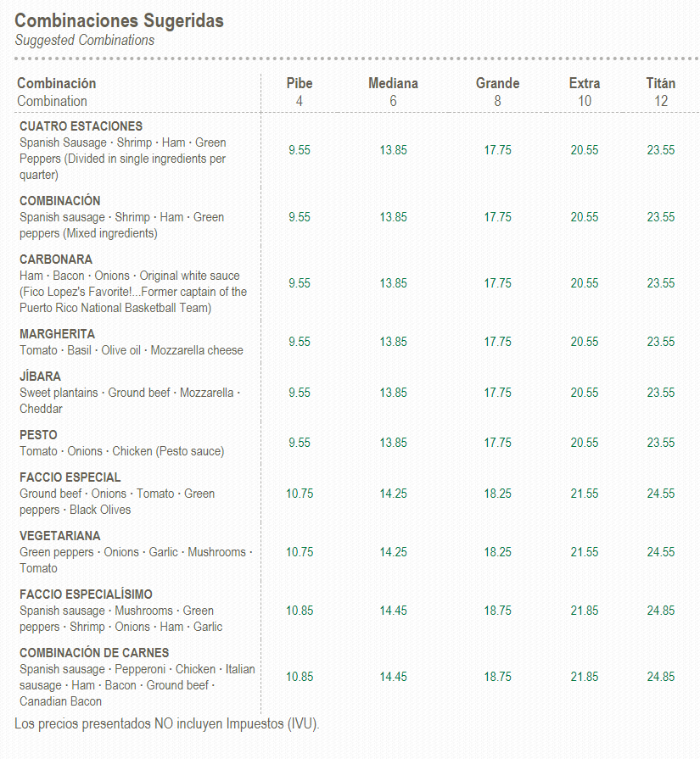Select Titán price 24.85 for Combinación de Carnes

pyautogui.click(x=660, y=677)
